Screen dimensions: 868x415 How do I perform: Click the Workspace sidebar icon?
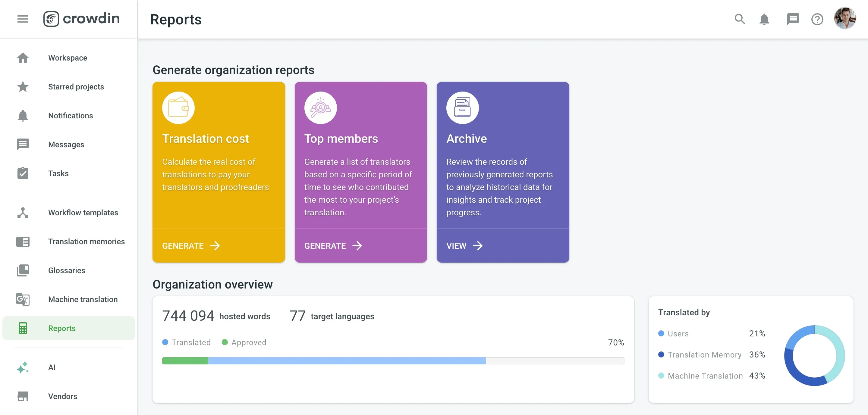[23, 58]
